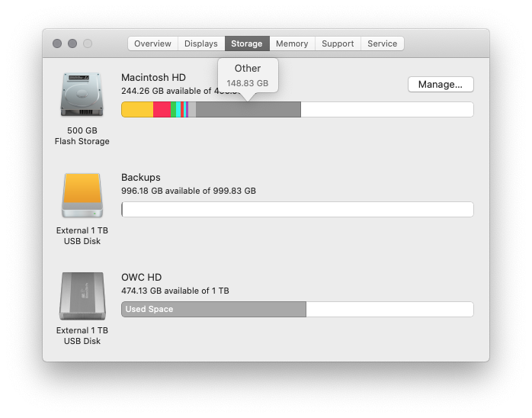Click the Macintosh HD title text
The height and width of the screenshot is (418, 532).
[x=153, y=77]
